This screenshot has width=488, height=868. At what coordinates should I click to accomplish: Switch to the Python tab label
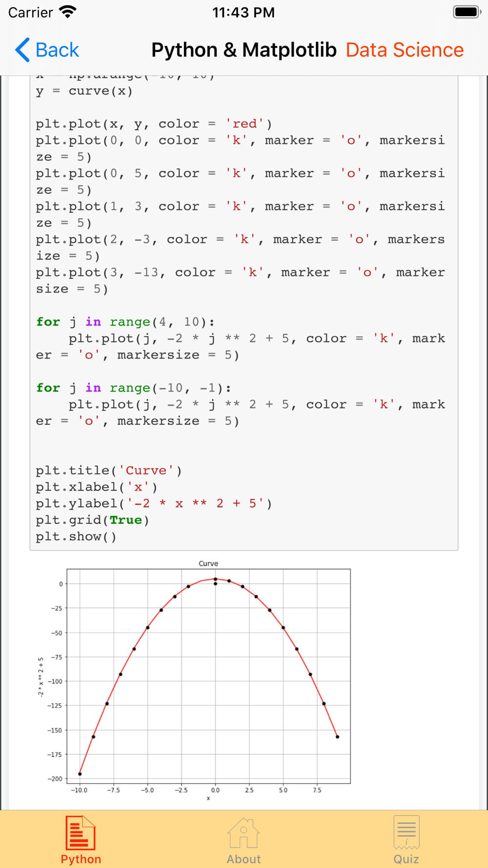tap(81, 859)
